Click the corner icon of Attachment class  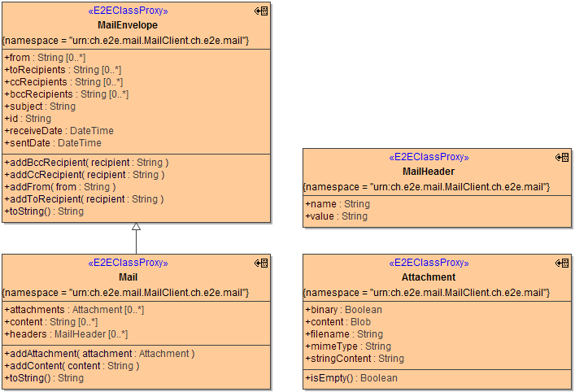(562, 264)
